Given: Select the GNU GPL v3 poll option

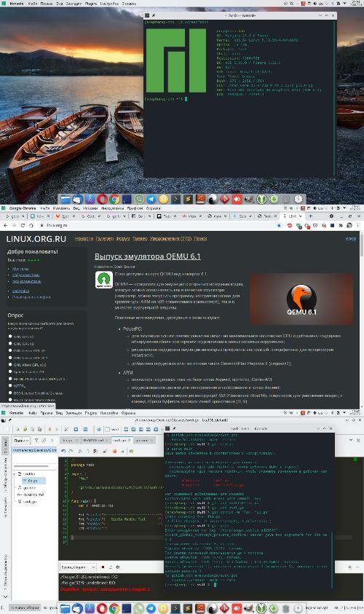Looking at the screenshot, I should (11, 343).
